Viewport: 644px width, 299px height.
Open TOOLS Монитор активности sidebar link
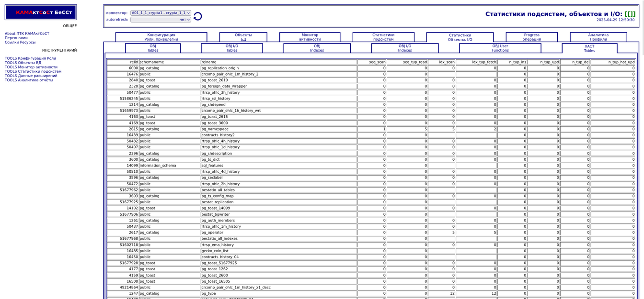31,67
